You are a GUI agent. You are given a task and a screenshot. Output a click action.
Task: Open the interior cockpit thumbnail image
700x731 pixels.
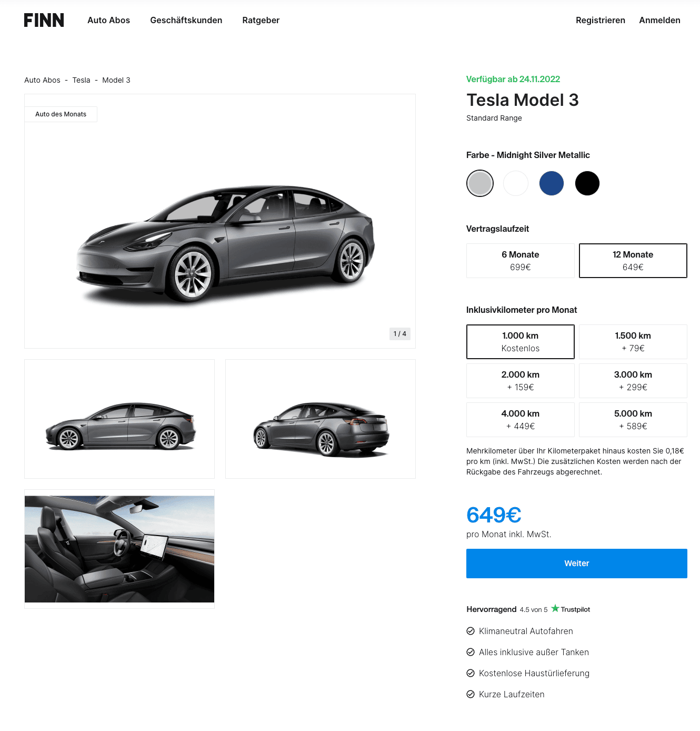pyautogui.click(x=119, y=549)
